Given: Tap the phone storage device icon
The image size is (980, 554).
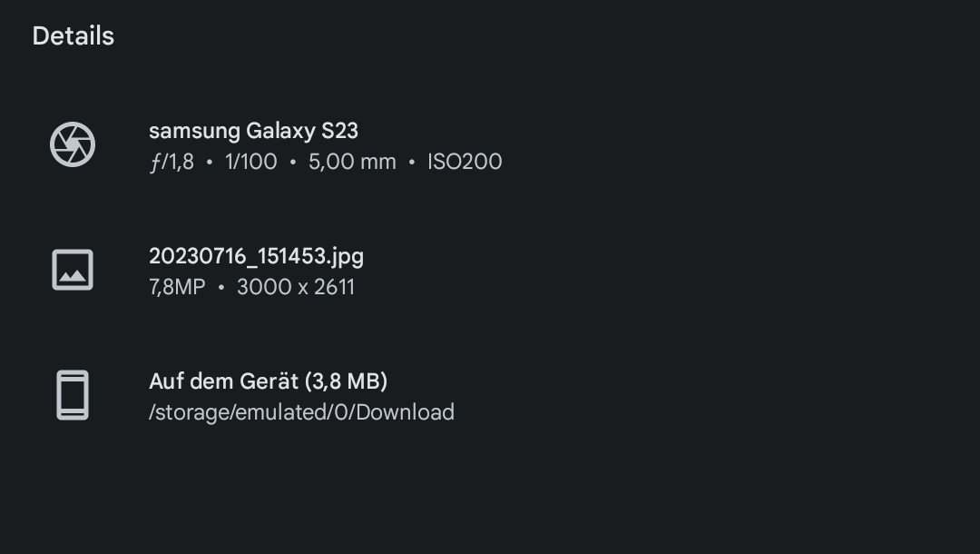Looking at the screenshot, I should click(x=73, y=395).
